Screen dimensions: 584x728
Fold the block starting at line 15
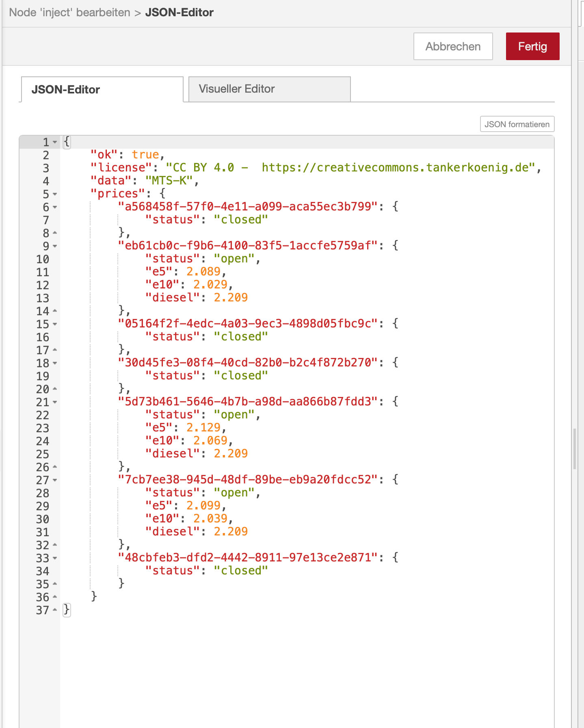(x=55, y=324)
